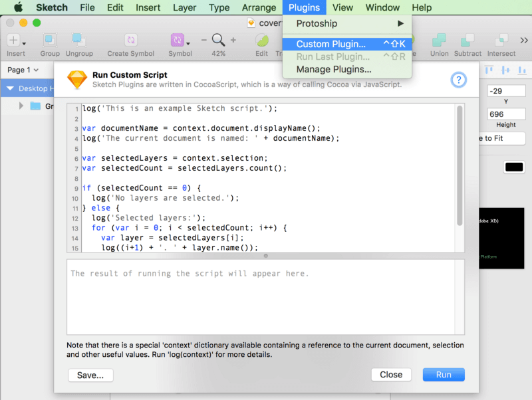Click the Group icon in toolbar
Screen dimensions: 532x400
(50, 41)
